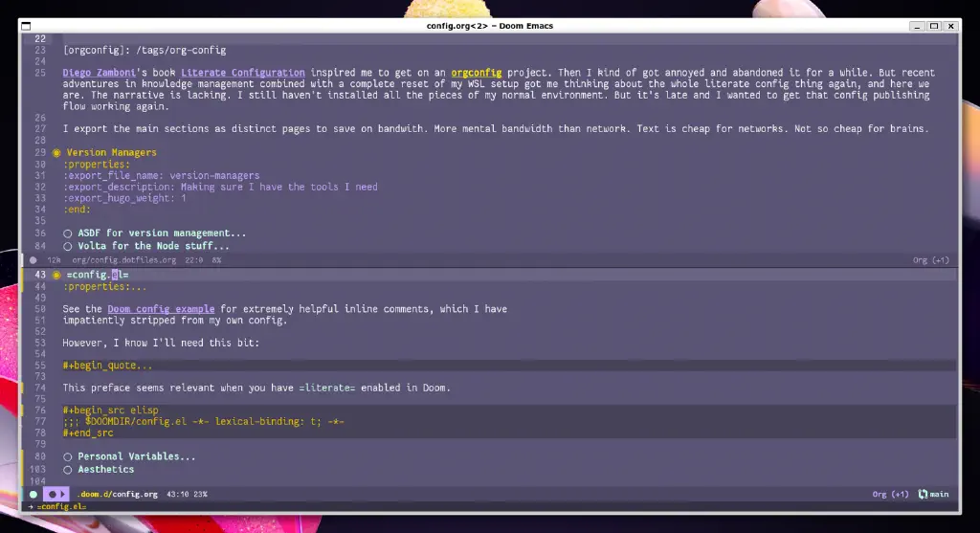Screen dimensions: 980x533
Task: Click the buffer state dot in upper modeline
Action: coord(33,260)
